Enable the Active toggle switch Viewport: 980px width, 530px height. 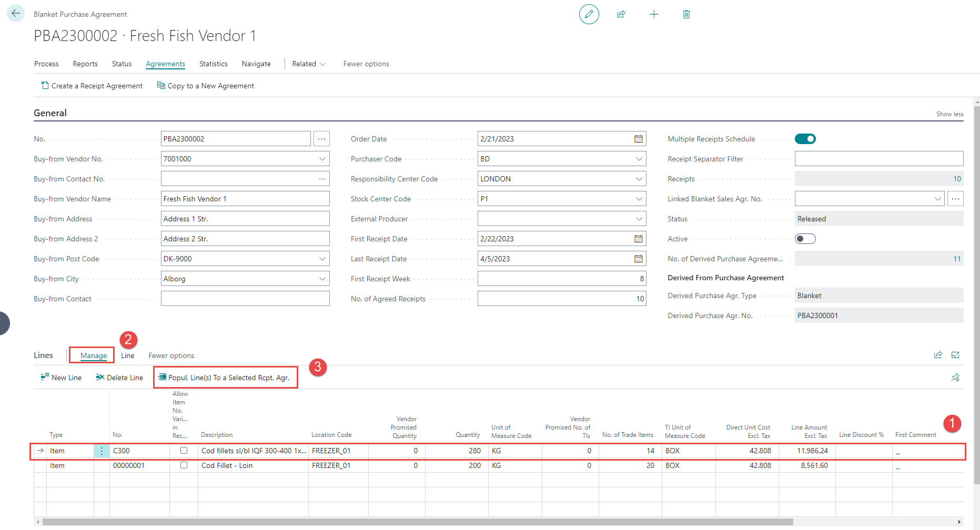point(805,239)
